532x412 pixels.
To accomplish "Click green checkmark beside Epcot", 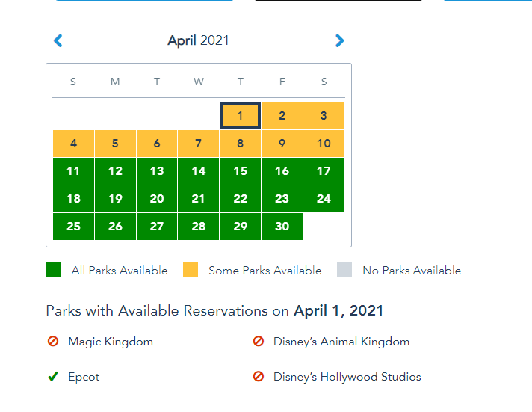I will 53,377.
